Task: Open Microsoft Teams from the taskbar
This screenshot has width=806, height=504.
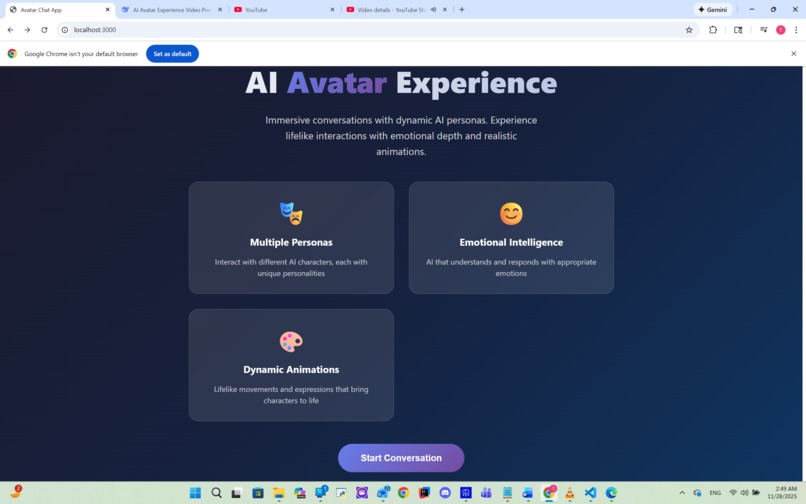Action: pyautogui.click(x=486, y=493)
